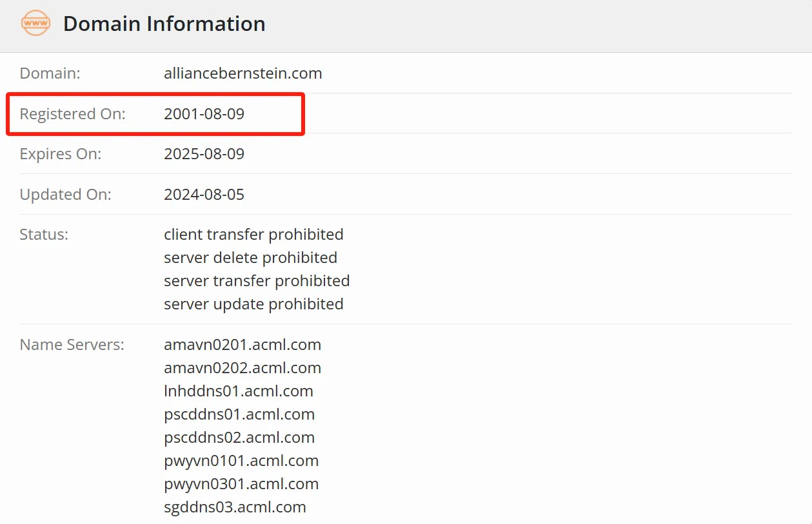Select the alliancebernstein.com domain name
This screenshot has height=524, width=812.
coord(243,73)
